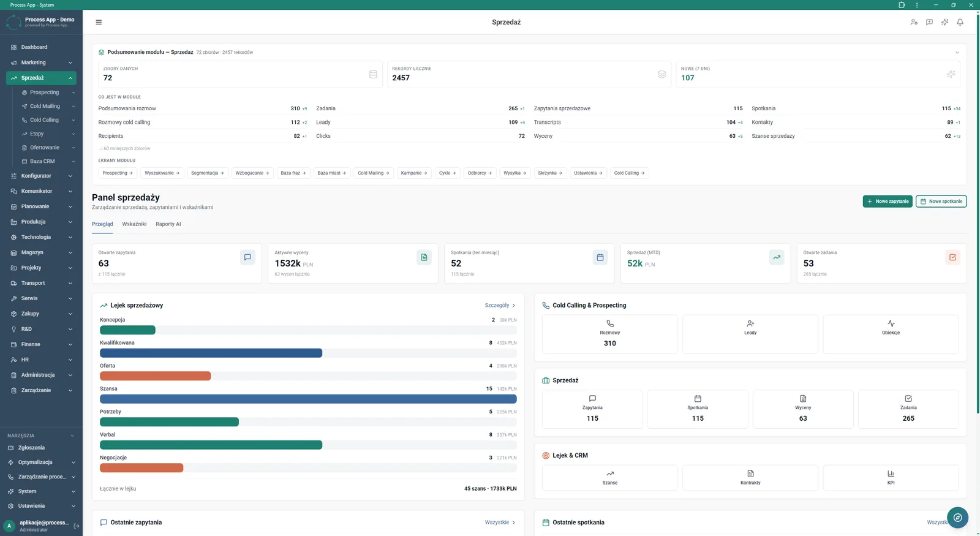The height and width of the screenshot is (536, 980).
Task: Click the chat message icon in header
Action: pyautogui.click(x=929, y=22)
